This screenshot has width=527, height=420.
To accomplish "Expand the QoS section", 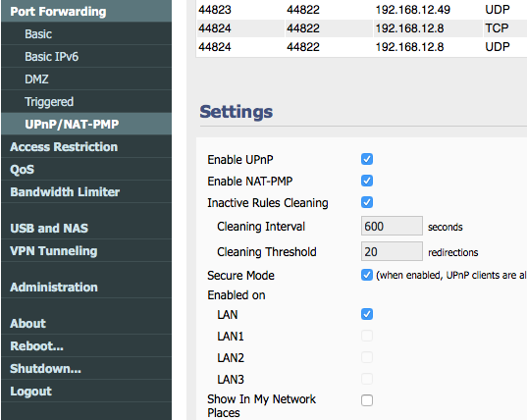I will click(22, 170).
